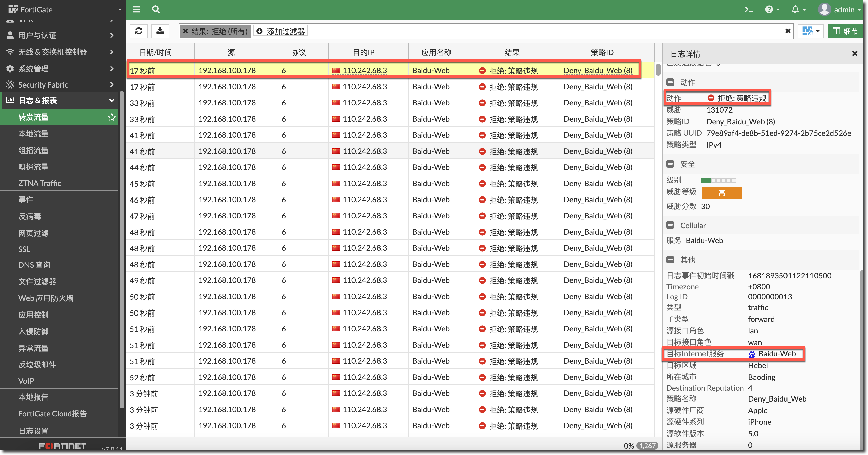Collapse the 动作 section in log details
Image resolution: width=868 pixels, height=455 pixels.
[670, 82]
